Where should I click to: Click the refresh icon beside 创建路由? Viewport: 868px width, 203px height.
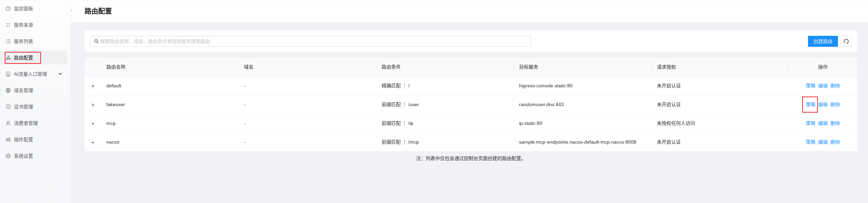point(846,41)
